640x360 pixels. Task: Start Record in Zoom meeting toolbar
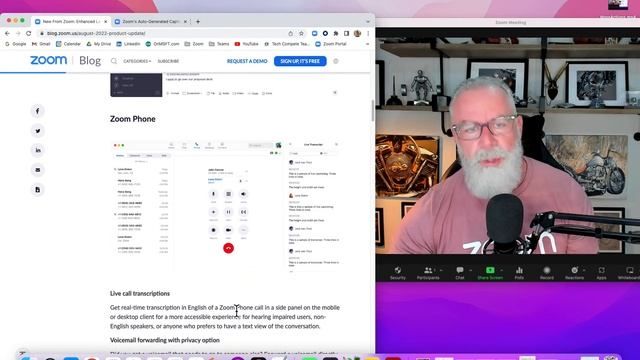coord(547,273)
